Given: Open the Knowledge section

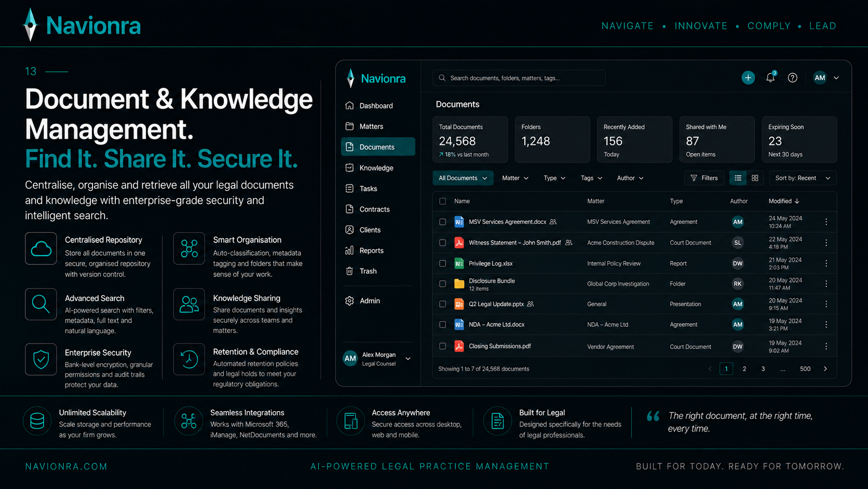Looking at the screenshot, I should [377, 168].
